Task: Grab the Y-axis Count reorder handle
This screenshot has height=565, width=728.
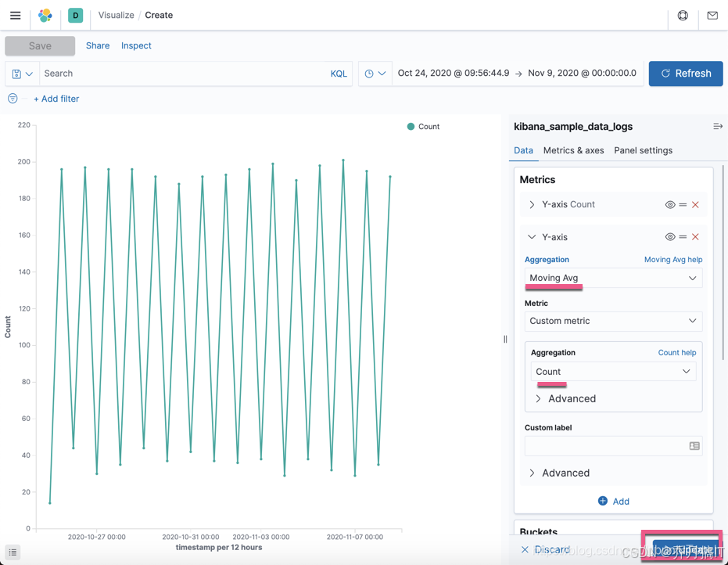Action: pyautogui.click(x=683, y=204)
